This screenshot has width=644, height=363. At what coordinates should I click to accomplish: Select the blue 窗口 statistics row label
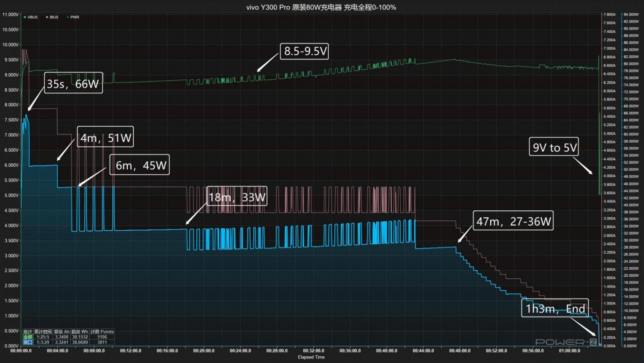click(x=28, y=342)
